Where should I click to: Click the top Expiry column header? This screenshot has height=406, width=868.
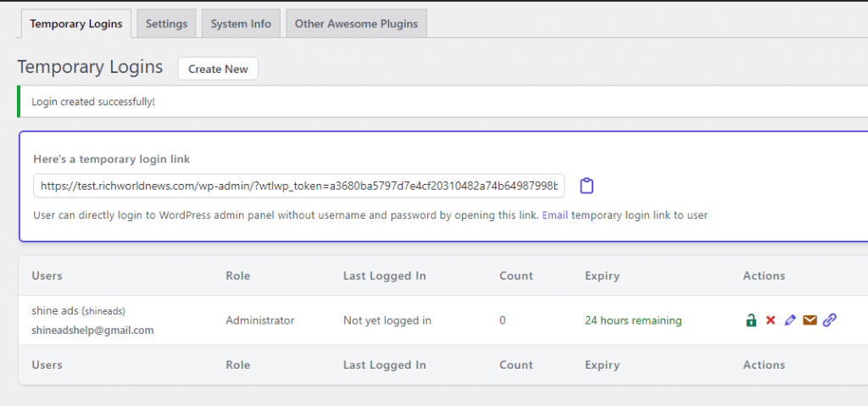[603, 275]
